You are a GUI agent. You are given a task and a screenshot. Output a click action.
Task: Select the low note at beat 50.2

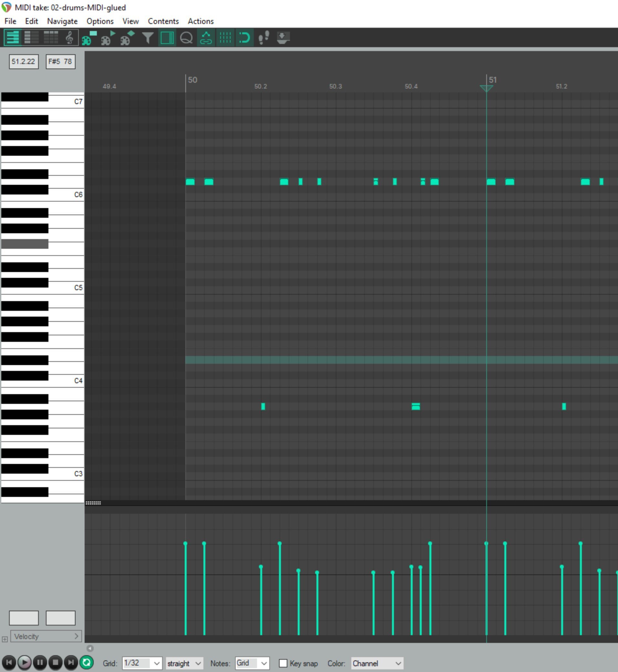(x=263, y=406)
